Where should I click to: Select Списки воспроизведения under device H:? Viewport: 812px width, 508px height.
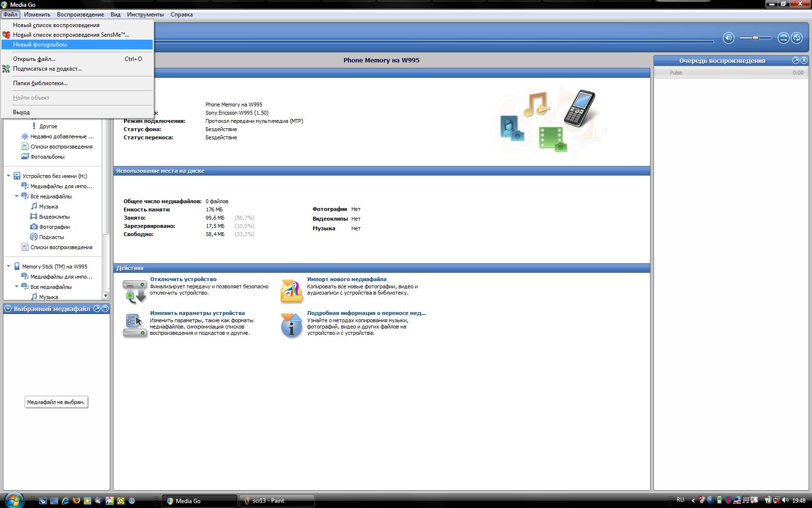point(61,247)
